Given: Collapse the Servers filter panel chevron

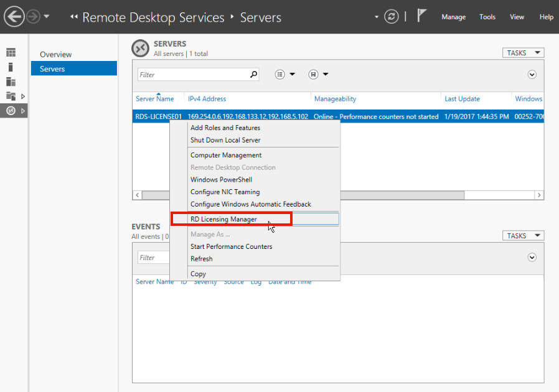Looking at the screenshot, I should pos(532,75).
